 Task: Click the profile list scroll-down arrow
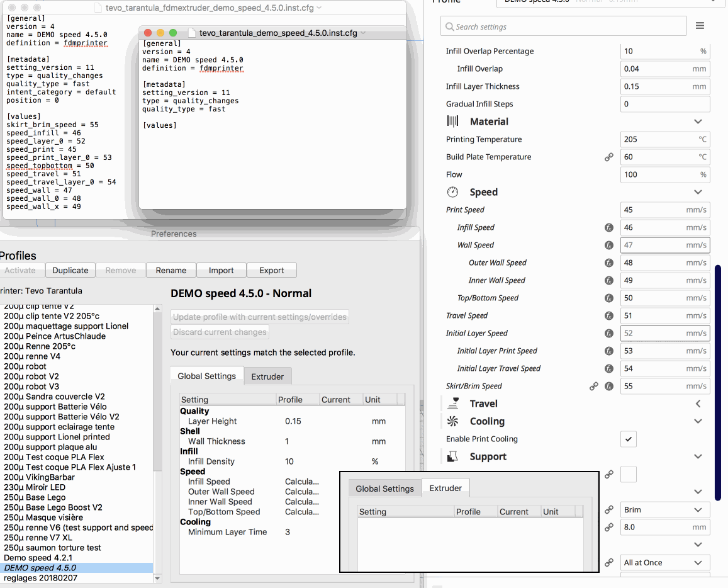[x=157, y=579]
